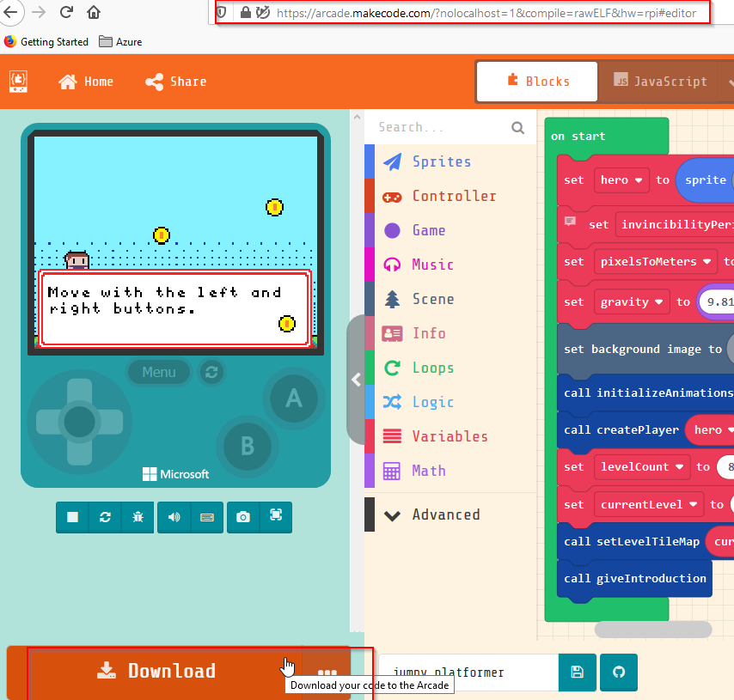Screen dimensions: 734x700
Task: Click the simulator D-pad up arrow
Action: [x=79, y=391]
